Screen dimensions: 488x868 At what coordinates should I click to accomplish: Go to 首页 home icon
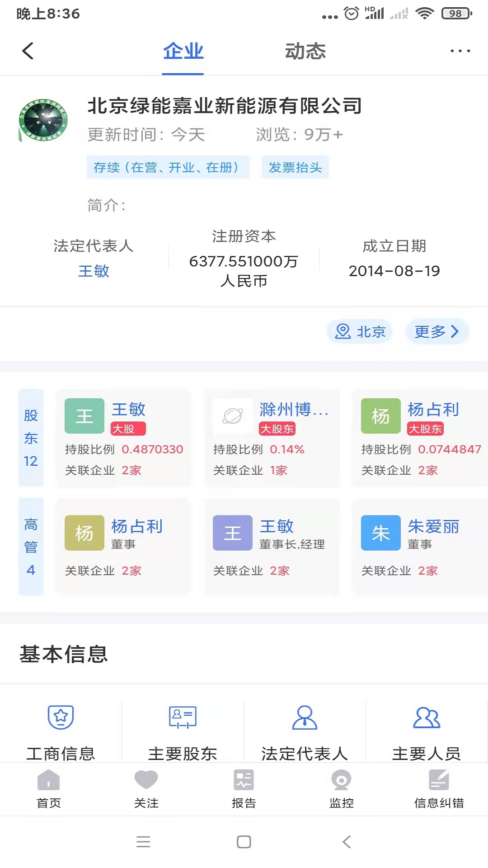[49, 781]
